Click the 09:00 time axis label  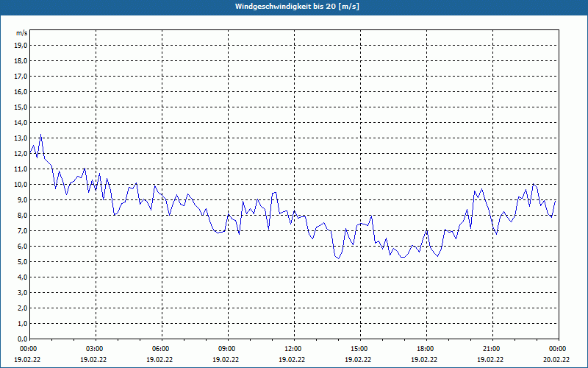(x=228, y=349)
